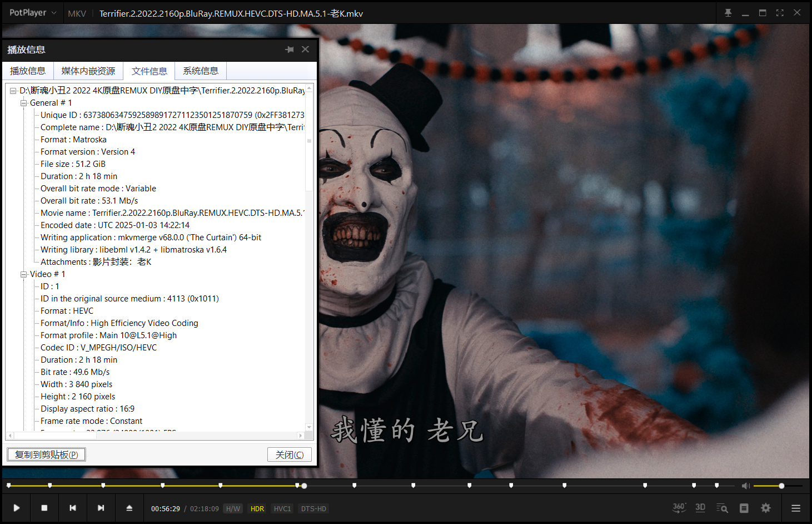Adjust the volume slider
The width and height of the screenshot is (812, 524).
coord(778,486)
